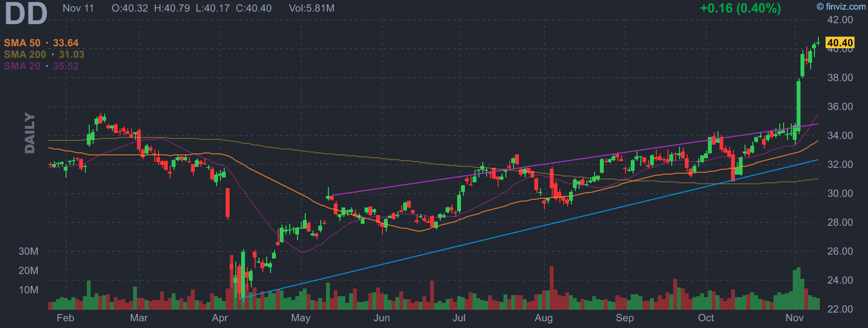The height and width of the screenshot is (328, 868).
Task: Click the Vol:5.81M volume readout
Action: click(312, 8)
